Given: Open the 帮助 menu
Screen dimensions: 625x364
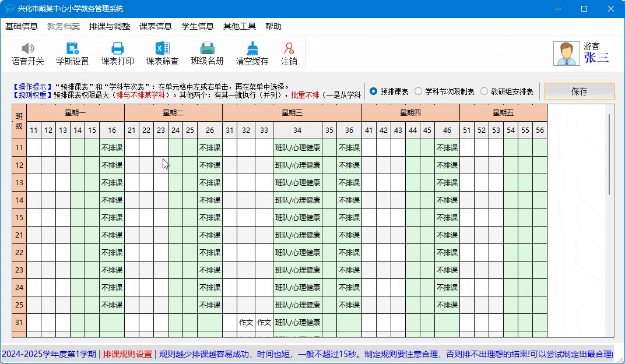Looking at the screenshot, I should [273, 26].
